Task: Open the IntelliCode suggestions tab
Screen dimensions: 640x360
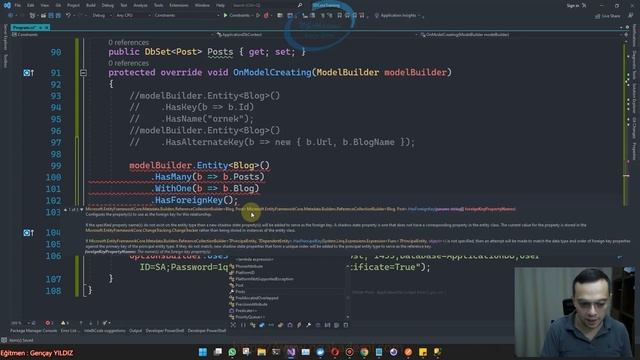Action: (104, 331)
